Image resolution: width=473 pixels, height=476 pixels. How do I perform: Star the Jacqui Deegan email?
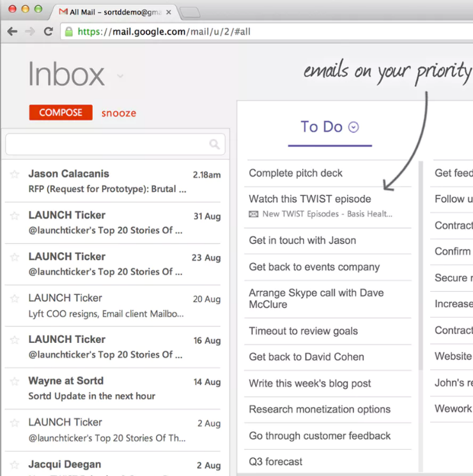(x=15, y=464)
